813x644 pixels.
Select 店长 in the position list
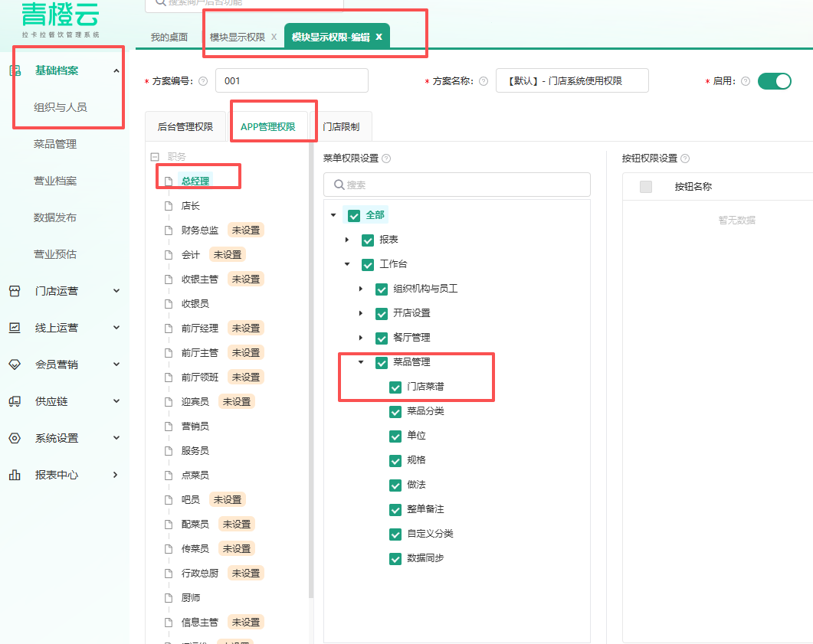(190, 206)
